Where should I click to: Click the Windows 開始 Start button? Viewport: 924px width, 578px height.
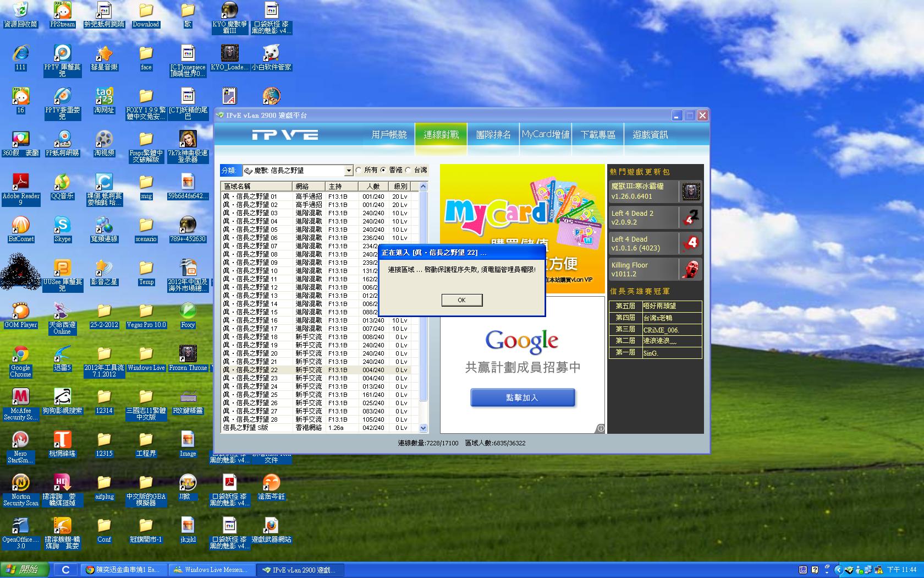25,570
